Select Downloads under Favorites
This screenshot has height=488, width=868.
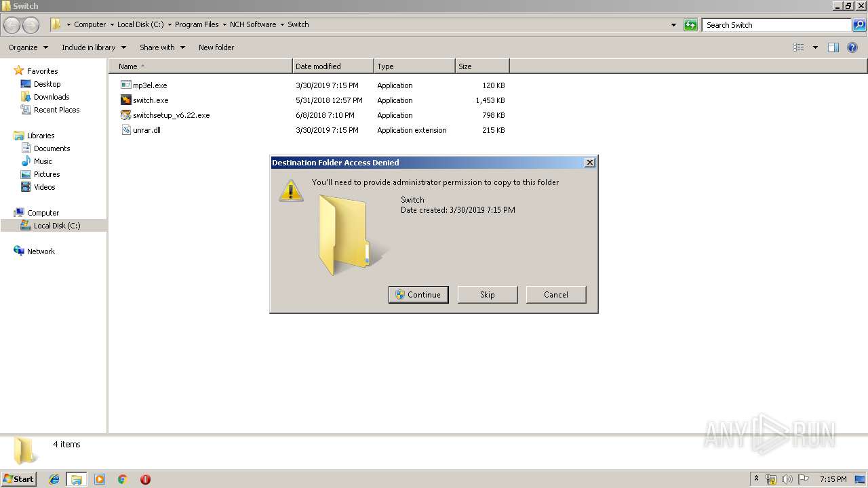point(52,97)
